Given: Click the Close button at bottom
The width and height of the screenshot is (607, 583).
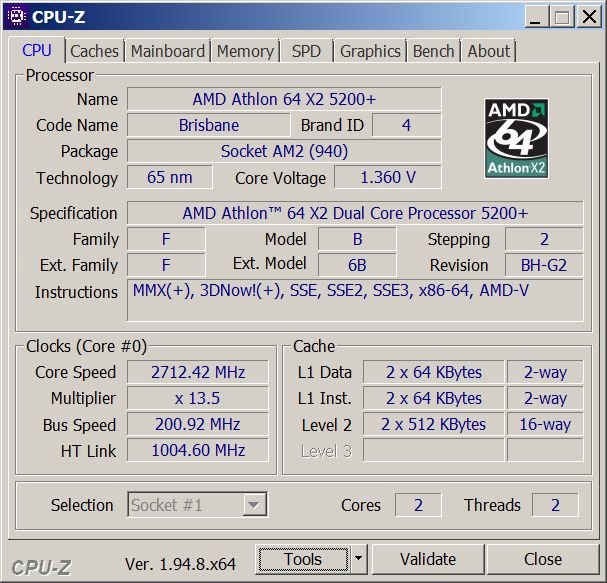Looking at the screenshot, I should click(x=543, y=559).
